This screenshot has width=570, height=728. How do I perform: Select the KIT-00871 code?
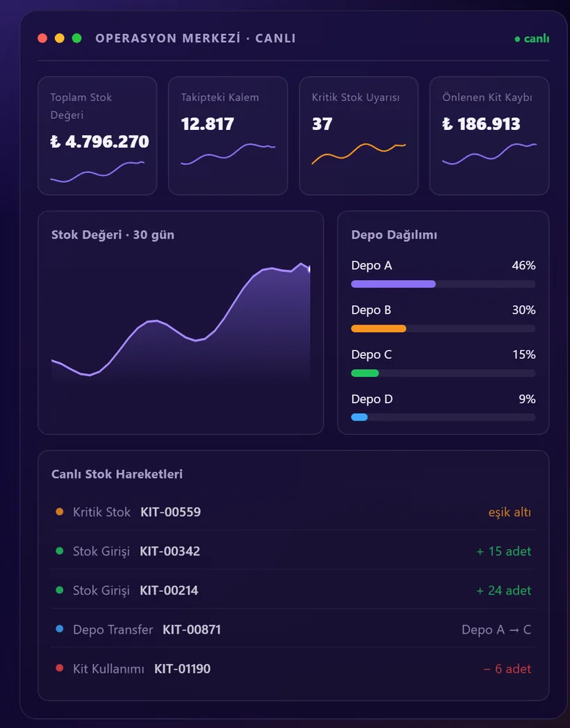192,629
